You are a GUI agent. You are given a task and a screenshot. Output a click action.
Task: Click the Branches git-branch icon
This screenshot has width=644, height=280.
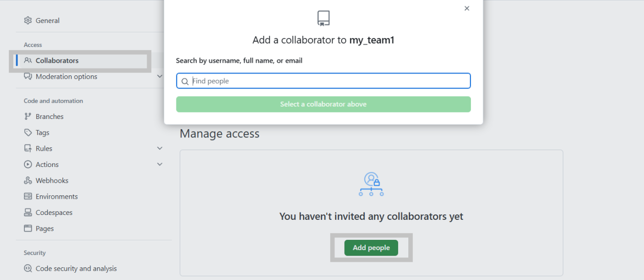(x=28, y=117)
